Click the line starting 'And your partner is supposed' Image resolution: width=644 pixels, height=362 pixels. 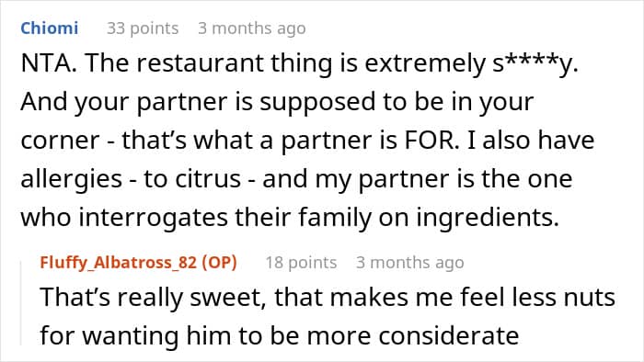pyautogui.click(x=277, y=102)
